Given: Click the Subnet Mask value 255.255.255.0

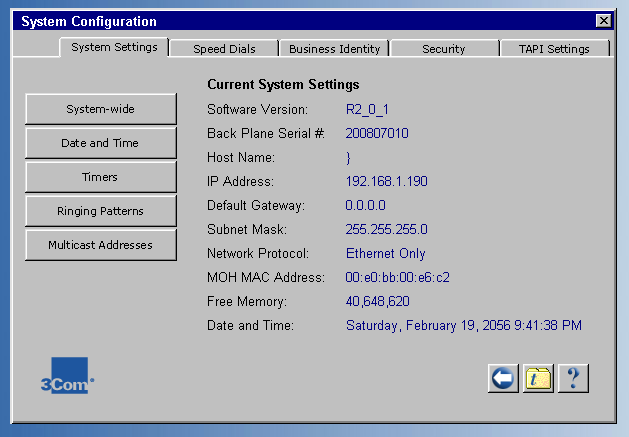Looking at the screenshot, I should tap(386, 229).
